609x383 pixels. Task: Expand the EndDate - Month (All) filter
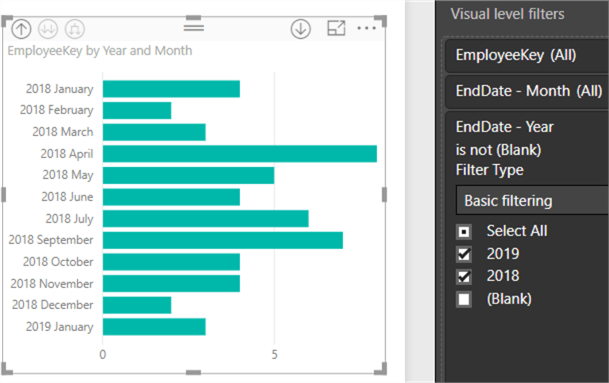click(527, 91)
